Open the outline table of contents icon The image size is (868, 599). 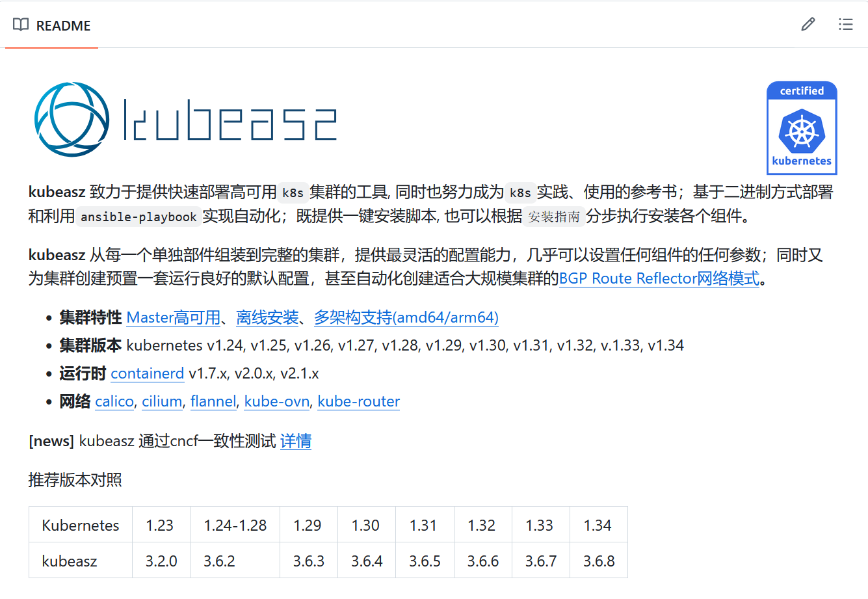846,25
